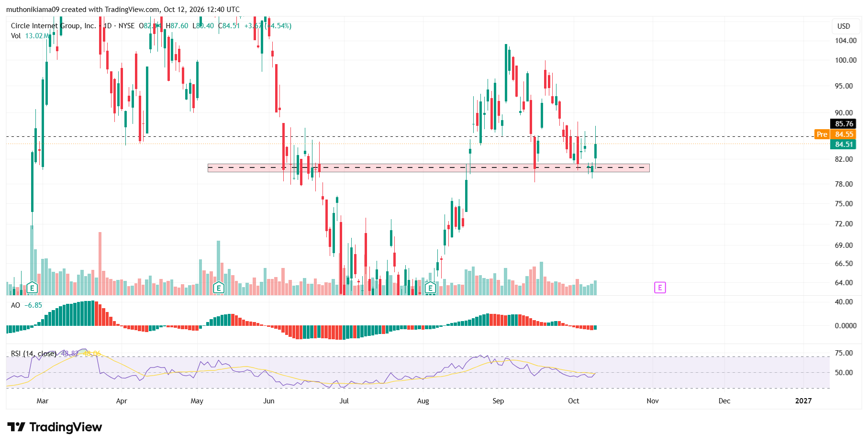Click the Dec label on the time axis

point(724,401)
